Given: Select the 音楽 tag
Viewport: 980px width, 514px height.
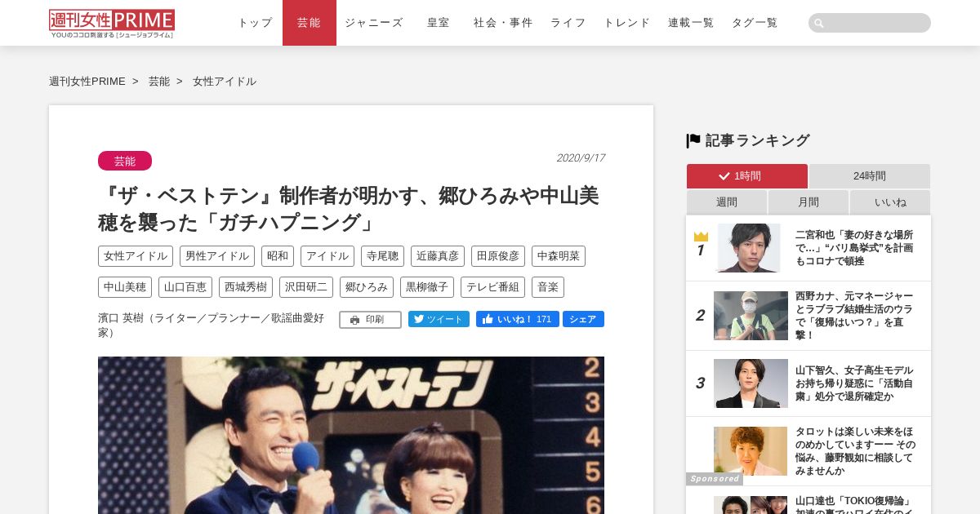Looking at the screenshot, I should 548,287.
